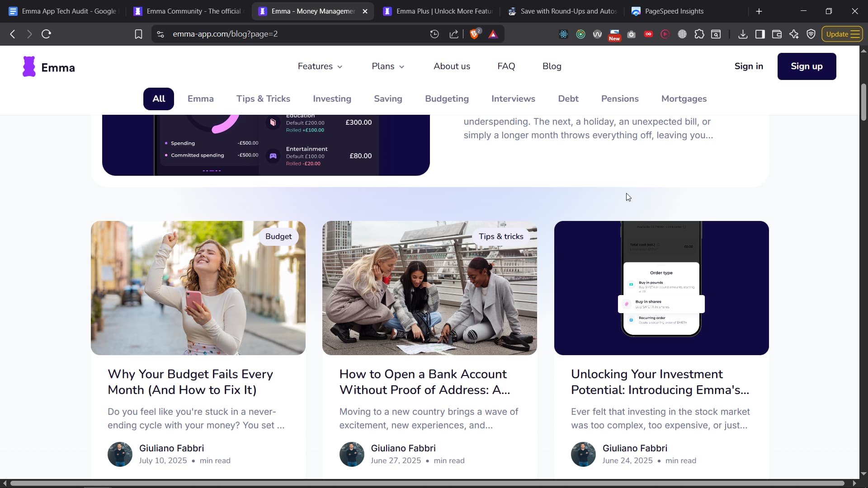This screenshot has width=868, height=488.
Task: Open browsing history clock icon
Action: pos(434,34)
